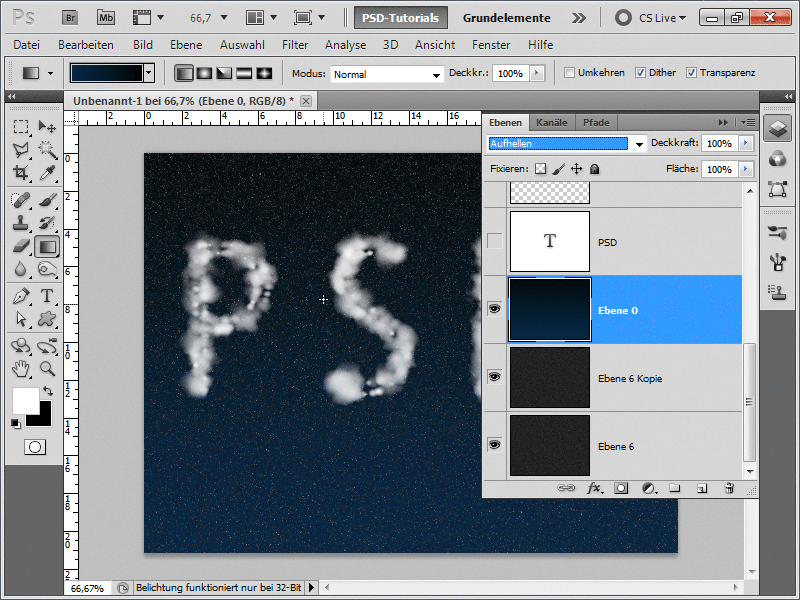Select the Healing Brush tool

(x=21, y=200)
